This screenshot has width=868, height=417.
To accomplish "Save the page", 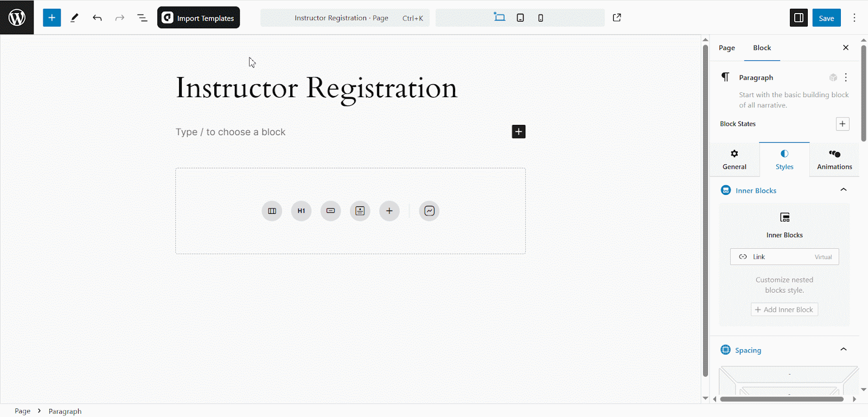I will pos(826,17).
